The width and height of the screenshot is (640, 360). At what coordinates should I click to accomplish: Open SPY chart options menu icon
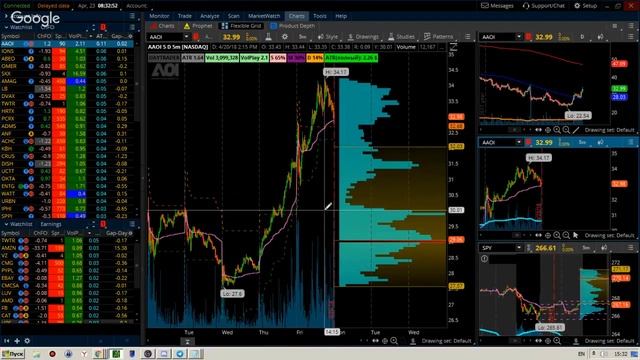point(631,248)
